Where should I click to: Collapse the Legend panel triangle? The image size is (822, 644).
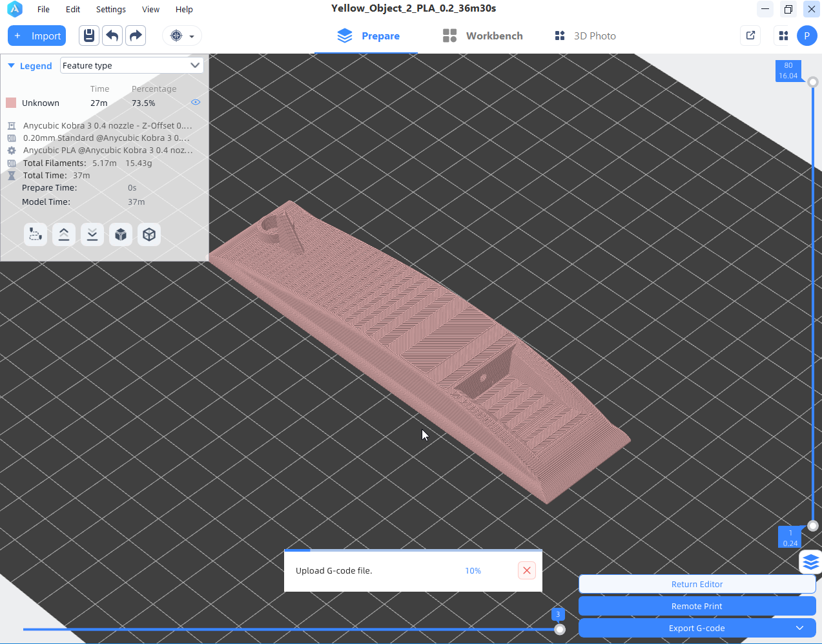tap(11, 66)
